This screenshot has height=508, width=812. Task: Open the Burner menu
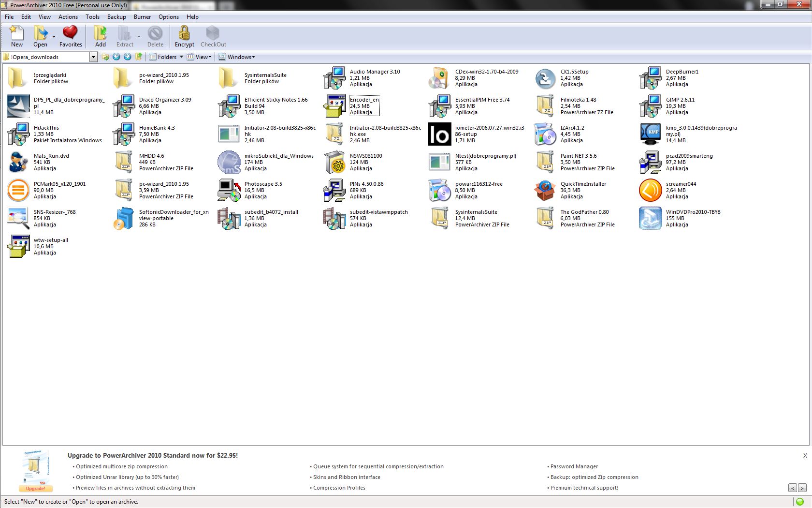pos(142,17)
